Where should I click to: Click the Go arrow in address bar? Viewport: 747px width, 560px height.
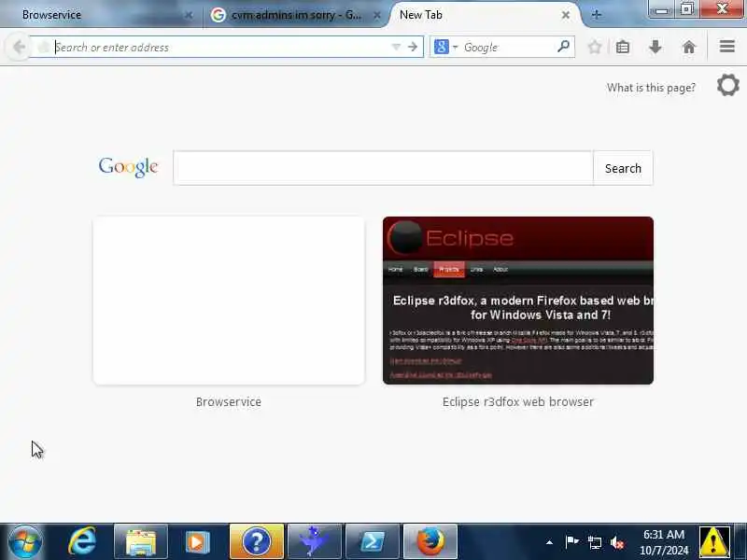tap(413, 47)
